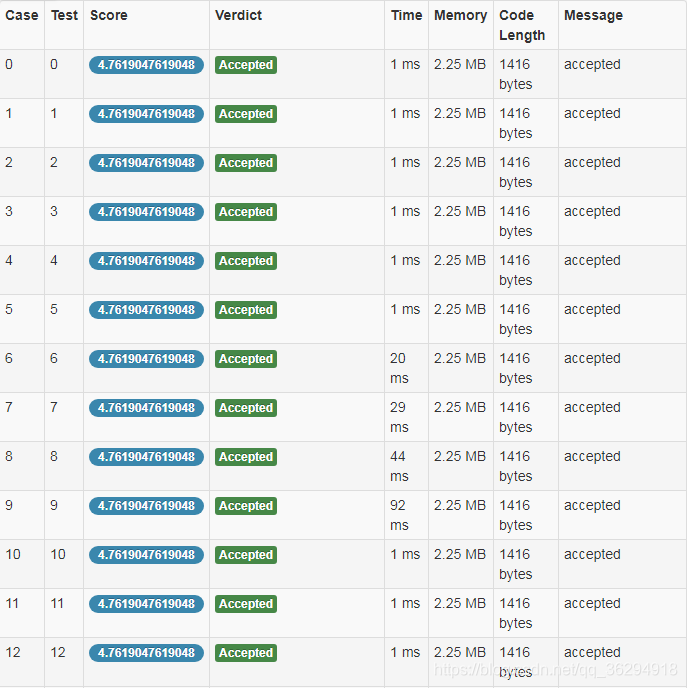The height and width of the screenshot is (688, 687).
Task: Click Accepted badge for case 10
Action: 246,555
